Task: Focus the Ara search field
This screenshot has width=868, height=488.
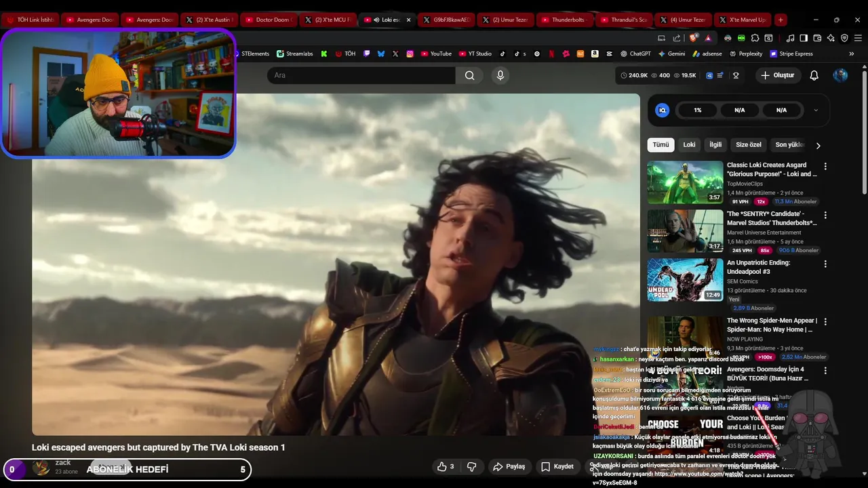Action: pyautogui.click(x=361, y=75)
